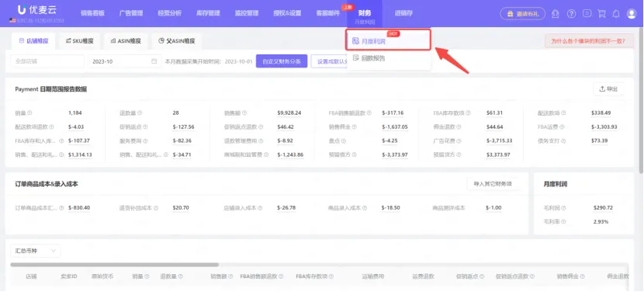Select 月度利润 in the dropdown menu

[x=389, y=40]
